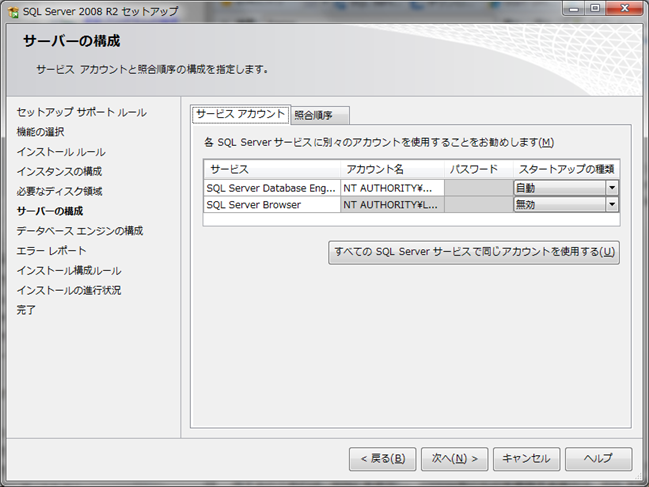Click the SQL Server setup title bar icon

pyautogui.click(x=13, y=12)
